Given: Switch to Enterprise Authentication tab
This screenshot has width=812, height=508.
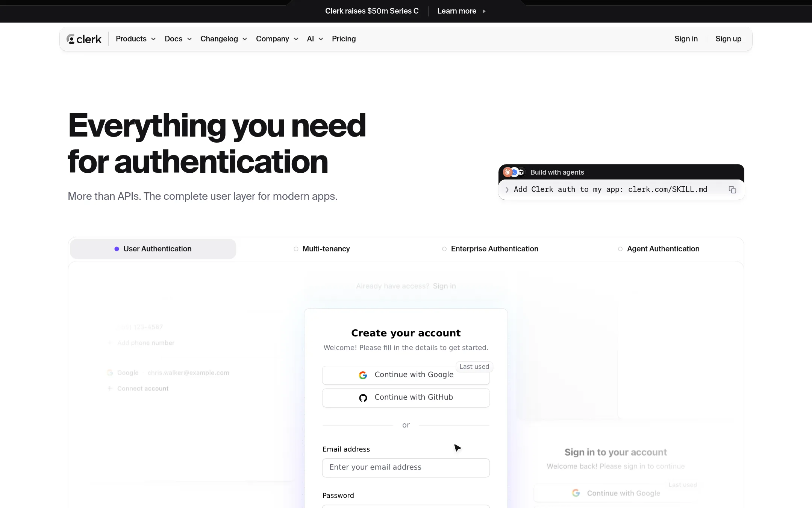Looking at the screenshot, I should click(490, 249).
